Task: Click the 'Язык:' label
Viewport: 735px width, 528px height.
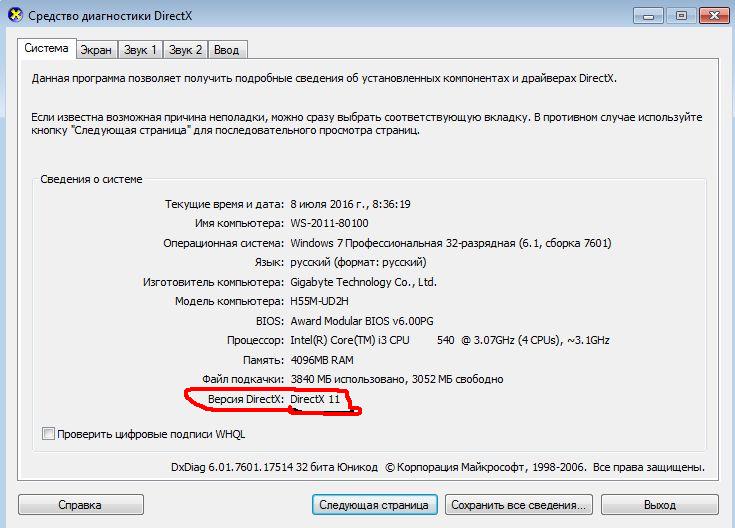Action: (269, 262)
